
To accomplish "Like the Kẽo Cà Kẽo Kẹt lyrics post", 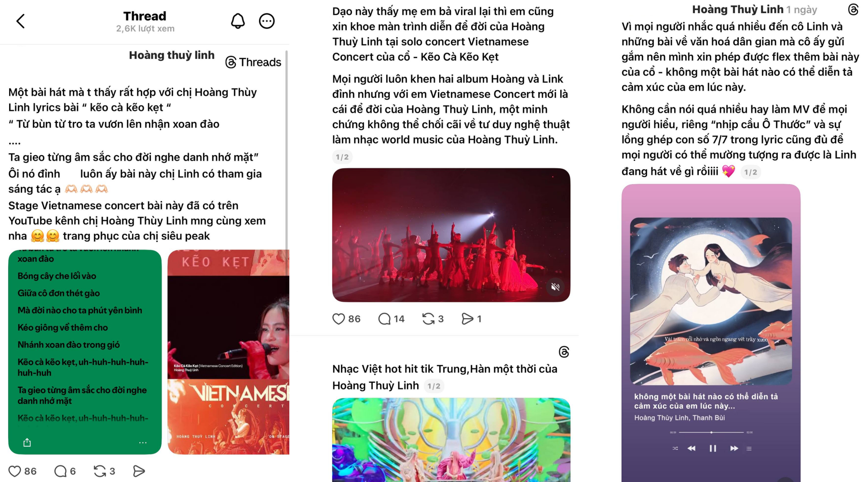I will 15,471.
